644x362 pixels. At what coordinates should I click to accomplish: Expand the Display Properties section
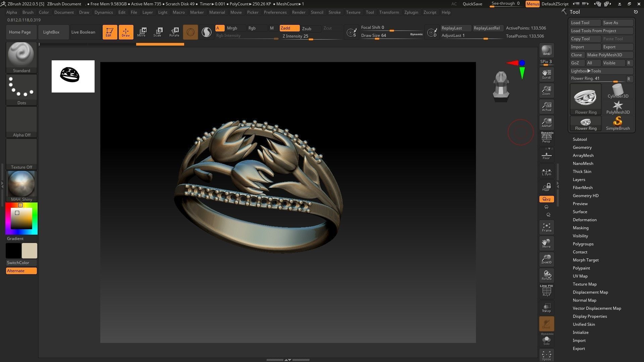click(590, 316)
